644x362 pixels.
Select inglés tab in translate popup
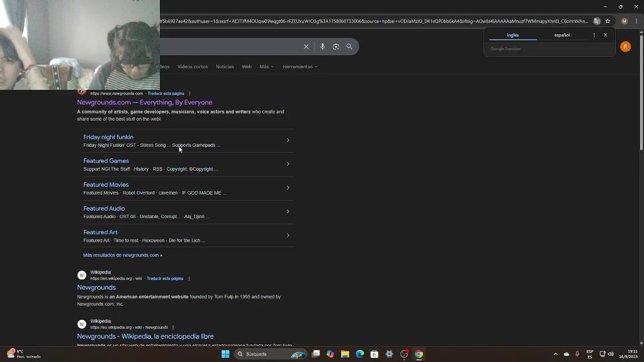click(x=513, y=35)
